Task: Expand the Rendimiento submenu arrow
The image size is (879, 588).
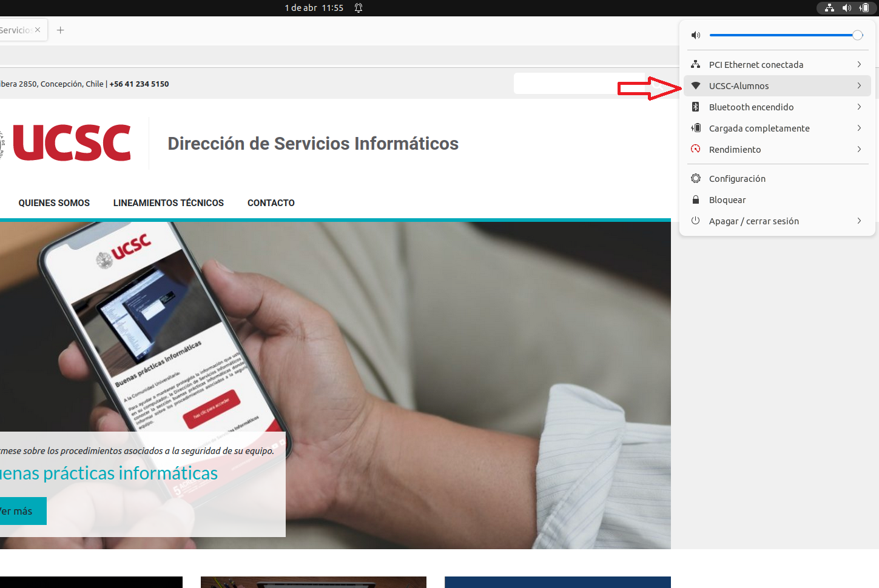Action: [x=859, y=149]
